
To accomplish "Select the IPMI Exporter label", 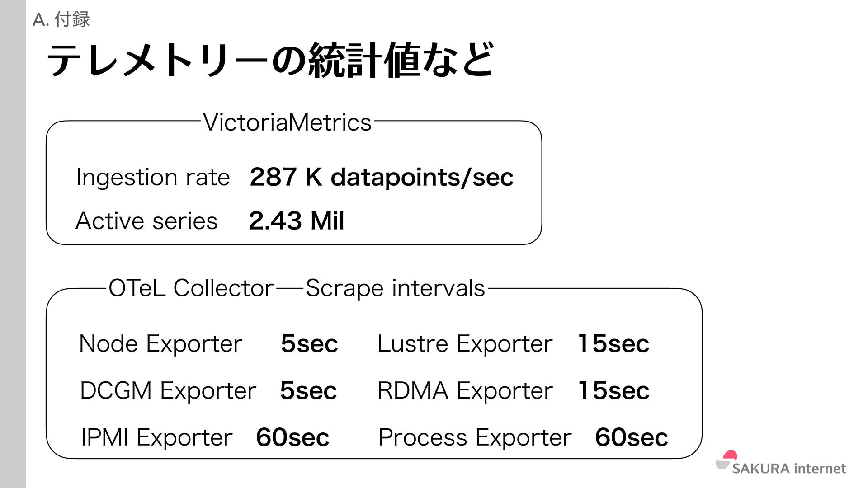I will click(x=156, y=437).
